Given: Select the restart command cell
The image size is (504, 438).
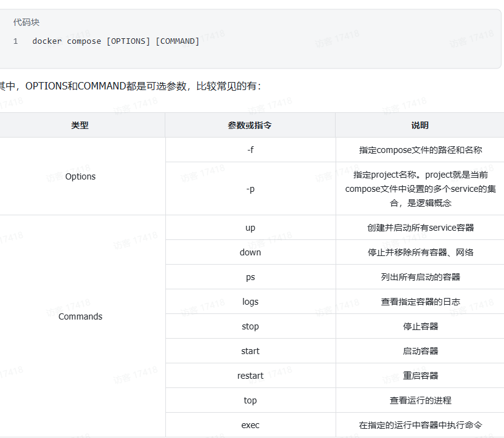Looking at the screenshot, I should 250,375.
